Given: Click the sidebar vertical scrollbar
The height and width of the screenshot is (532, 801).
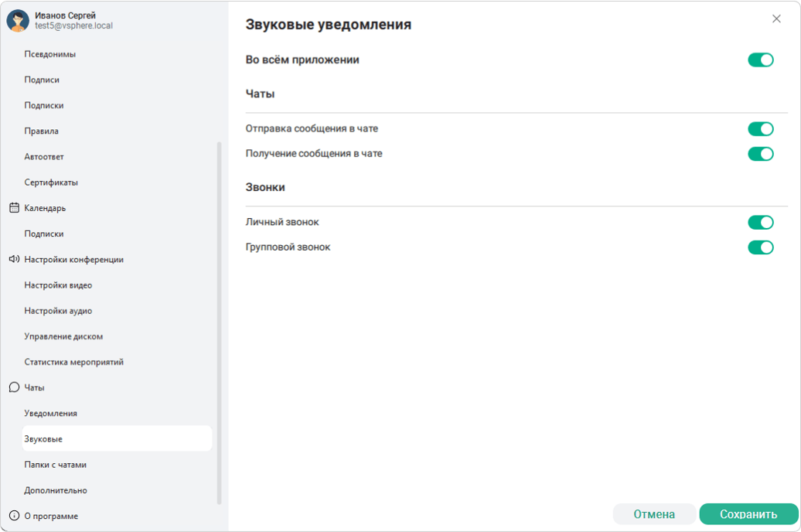Looking at the screenshot, I should [219, 323].
